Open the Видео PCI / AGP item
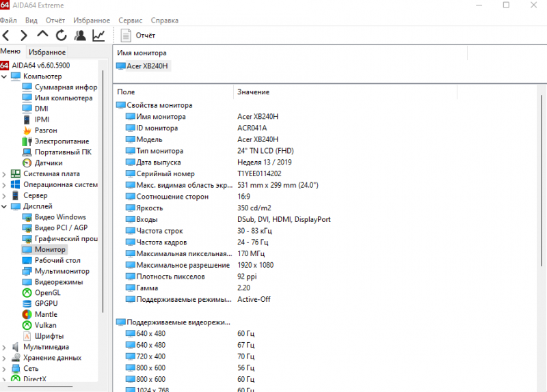The image size is (547, 392). (x=55, y=228)
